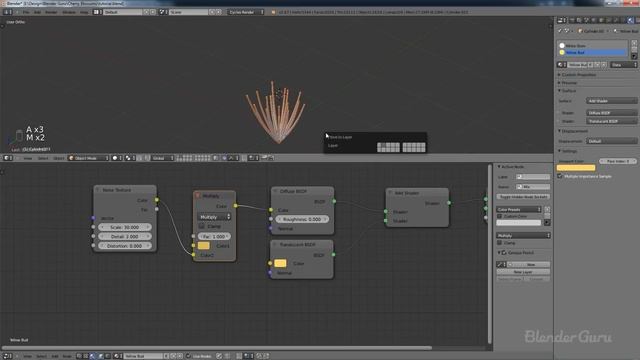Click the Cylinder object breadcrumb icon
This screenshot has width=640, height=360.
580,31
